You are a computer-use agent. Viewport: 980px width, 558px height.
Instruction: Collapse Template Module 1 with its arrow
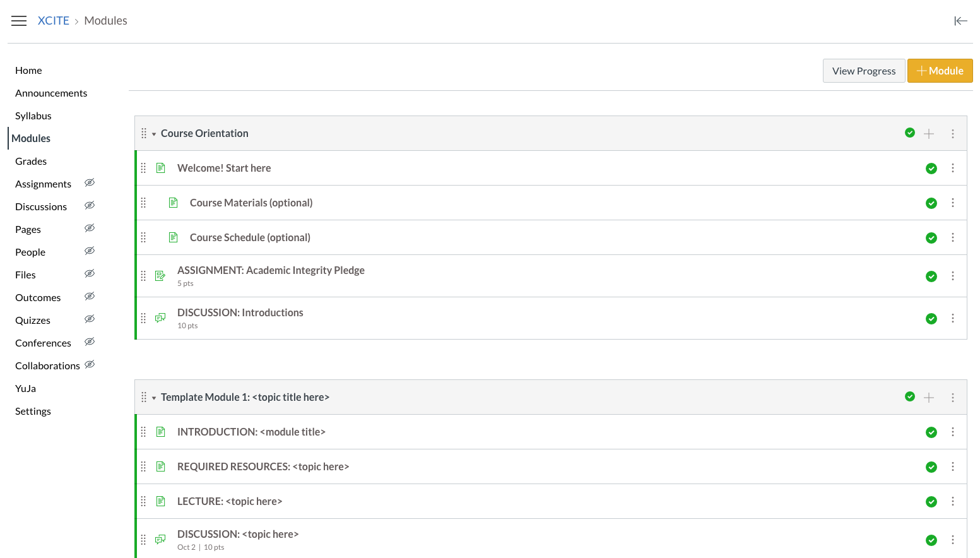(154, 398)
